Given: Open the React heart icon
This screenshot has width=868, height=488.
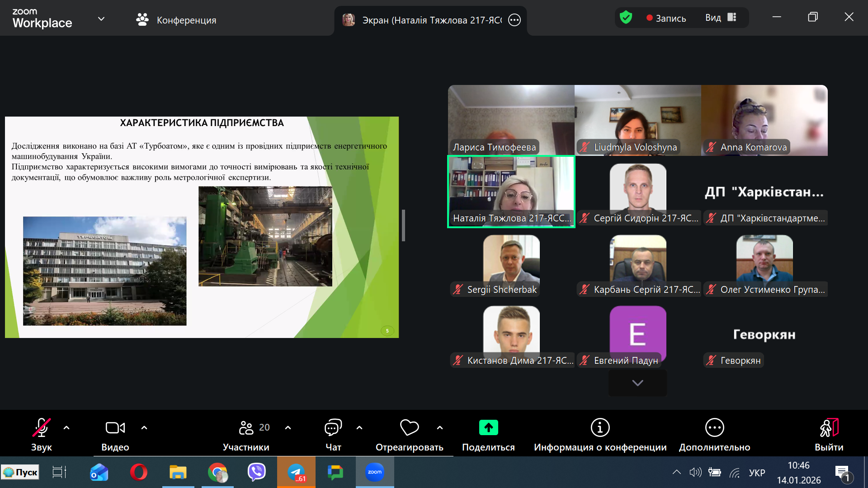Looking at the screenshot, I should coord(409,427).
